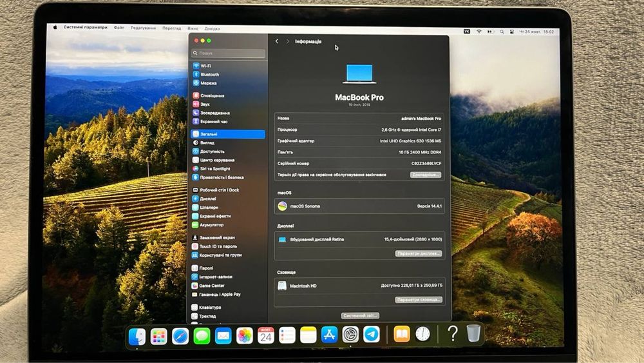The height and width of the screenshot is (363, 644).
Task: Click the Пошук search field
Action: [229, 53]
